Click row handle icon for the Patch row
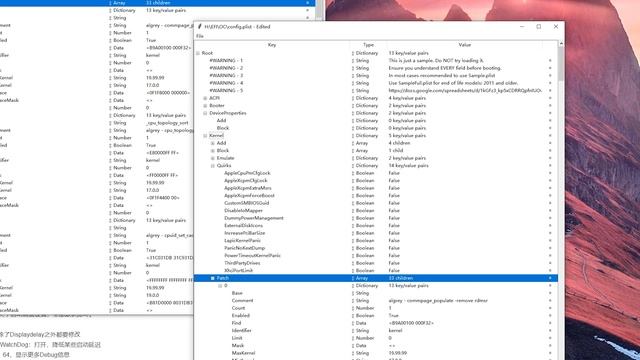Image resolution: width=640 pixels, height=360 pixels. pyautogui.click(x=550, y=278)
